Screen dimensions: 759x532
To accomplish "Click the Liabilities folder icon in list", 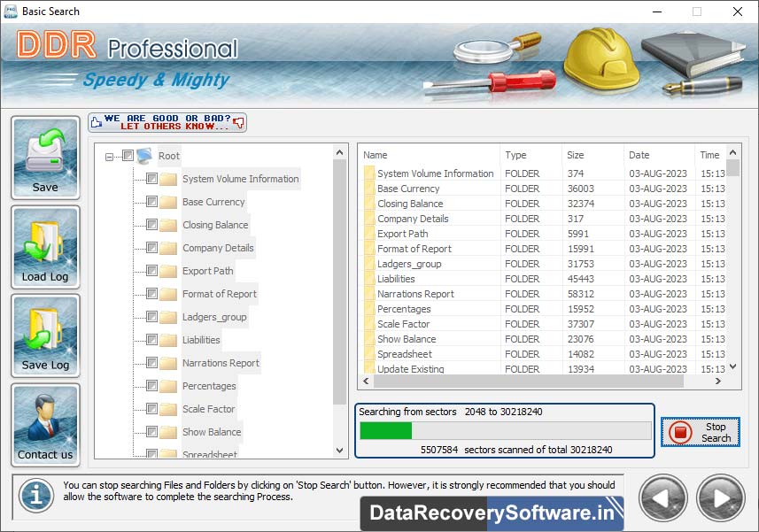I will point(368,279).
